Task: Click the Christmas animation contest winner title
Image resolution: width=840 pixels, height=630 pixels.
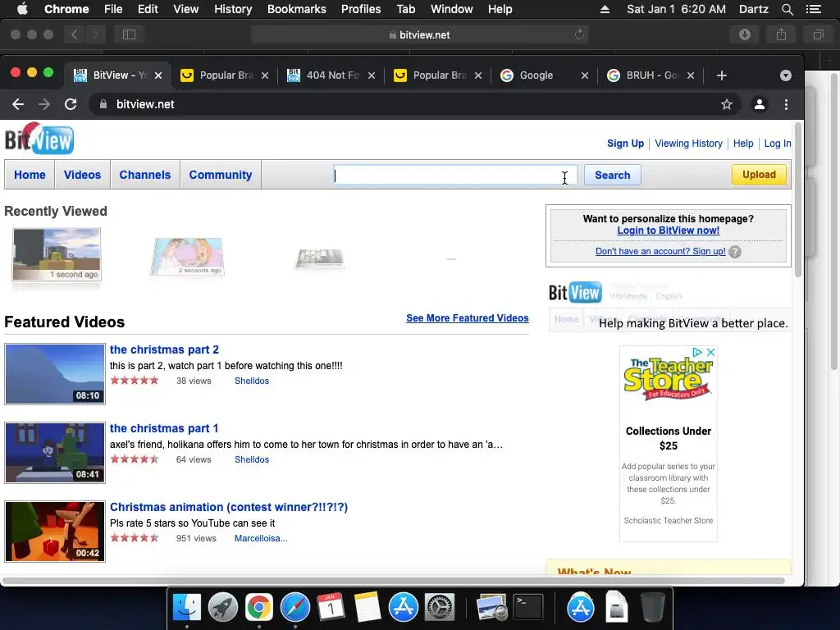Action: (229, 507)
